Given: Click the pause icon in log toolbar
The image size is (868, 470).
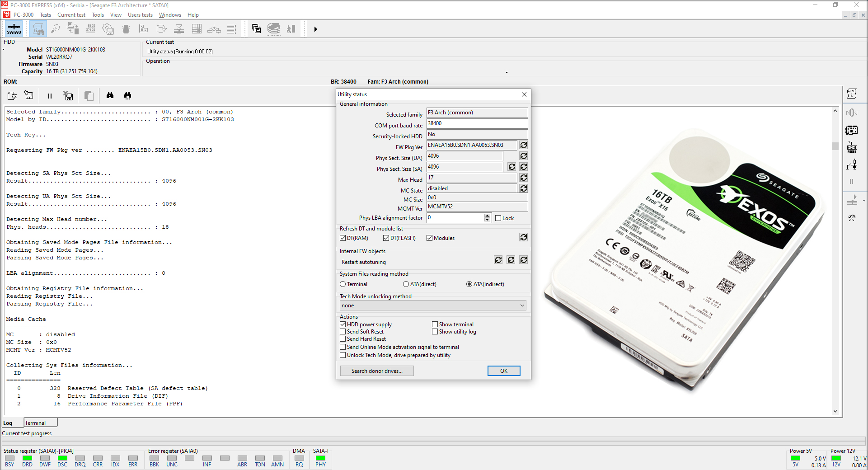Looking at the screenshot, I should click(x=50, y=96).
